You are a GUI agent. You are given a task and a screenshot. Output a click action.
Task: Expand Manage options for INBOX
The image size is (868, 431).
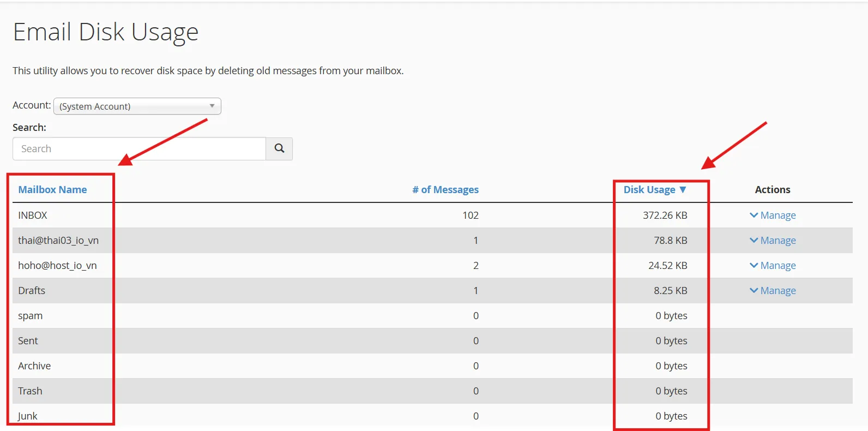[773, 215]
